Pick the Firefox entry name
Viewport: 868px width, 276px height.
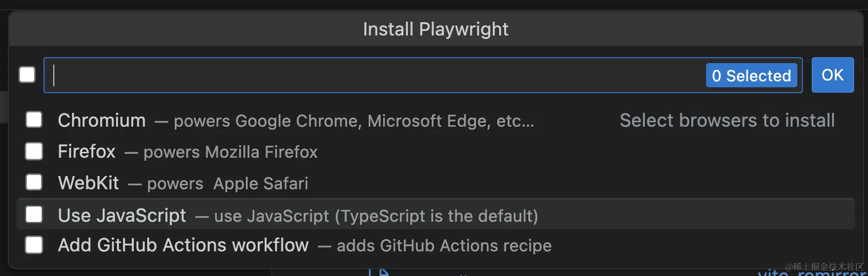pos(86,151)
